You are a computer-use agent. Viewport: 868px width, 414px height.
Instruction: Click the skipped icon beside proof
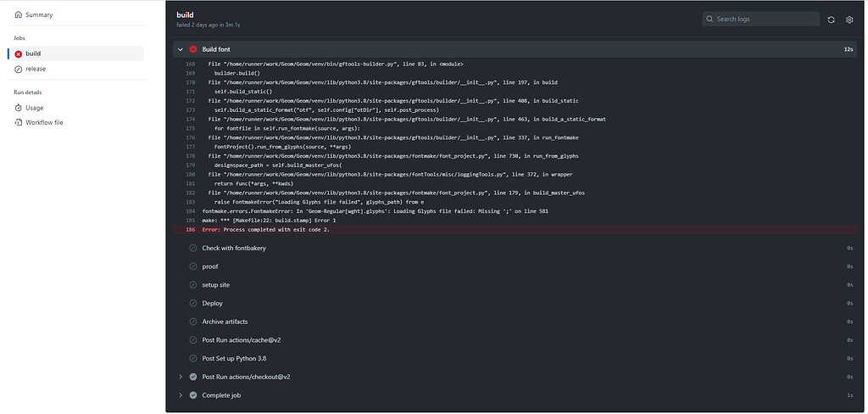point(193,266)
